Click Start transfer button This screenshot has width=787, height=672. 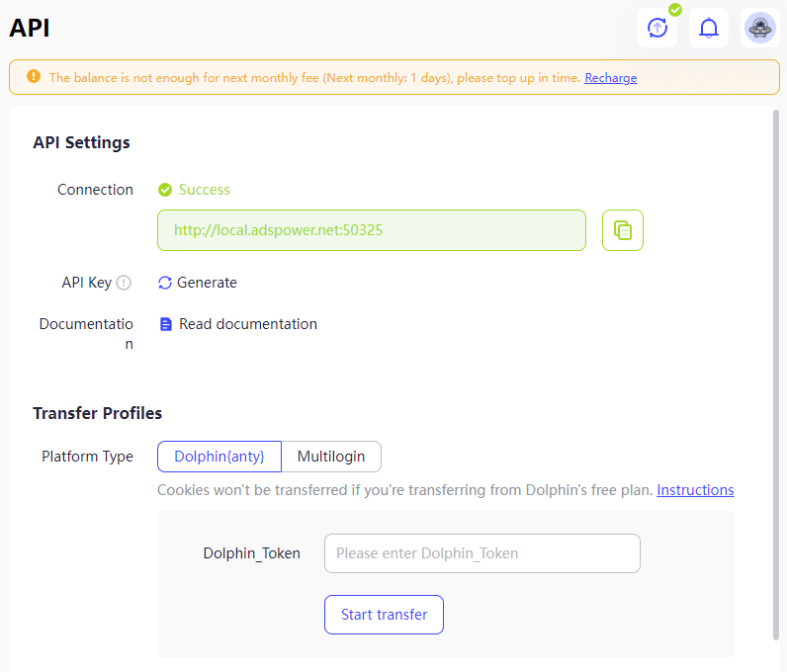tap(384, 615)
